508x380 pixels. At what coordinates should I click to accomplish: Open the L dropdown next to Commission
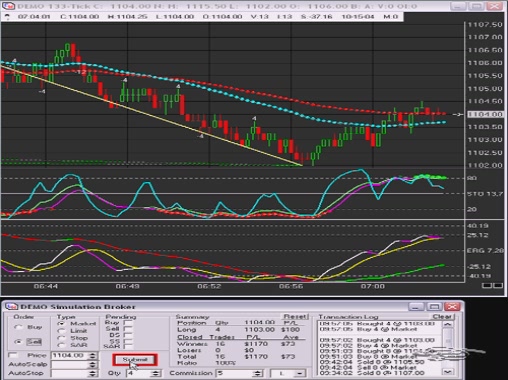[287, 373]
